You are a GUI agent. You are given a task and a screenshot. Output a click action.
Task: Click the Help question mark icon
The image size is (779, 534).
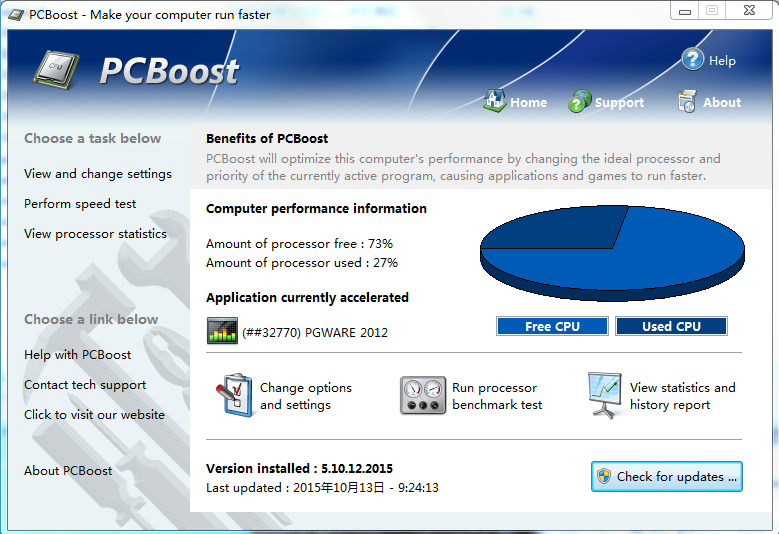693,60
